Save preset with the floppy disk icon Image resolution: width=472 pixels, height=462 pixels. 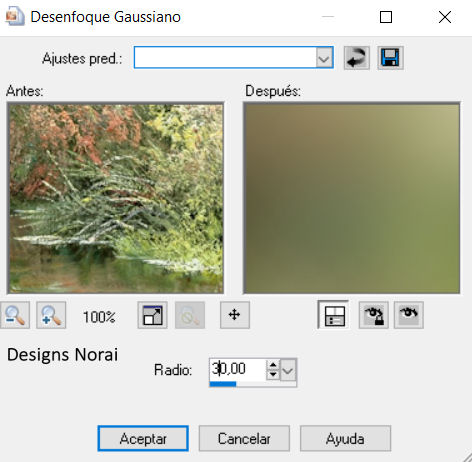[390, 58]
